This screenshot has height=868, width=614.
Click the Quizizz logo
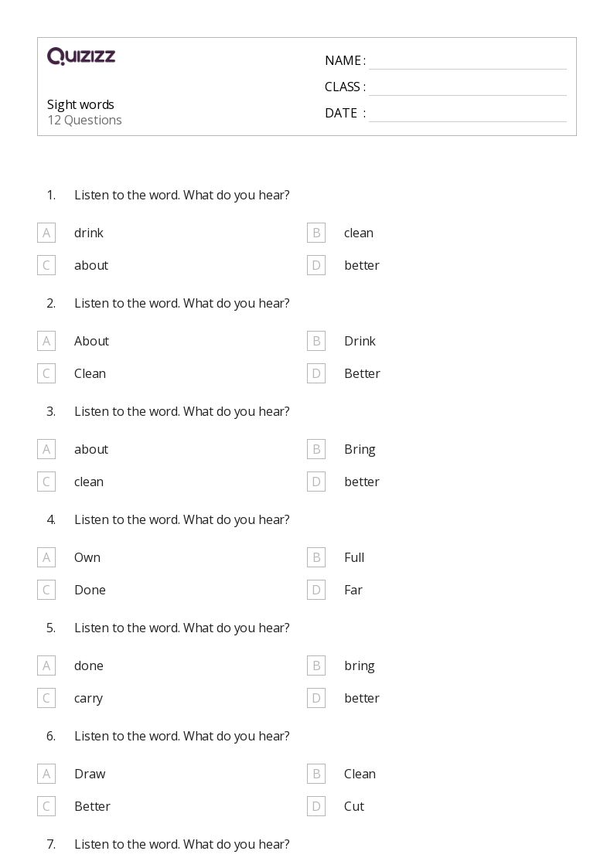click(x=81, y=56)
